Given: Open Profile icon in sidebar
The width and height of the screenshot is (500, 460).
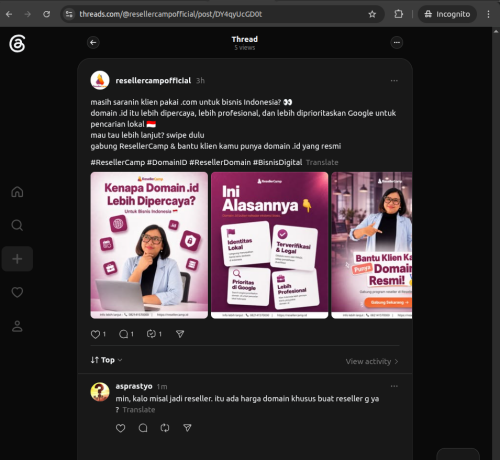Looking at the screenshot, I should coord(17,326).
